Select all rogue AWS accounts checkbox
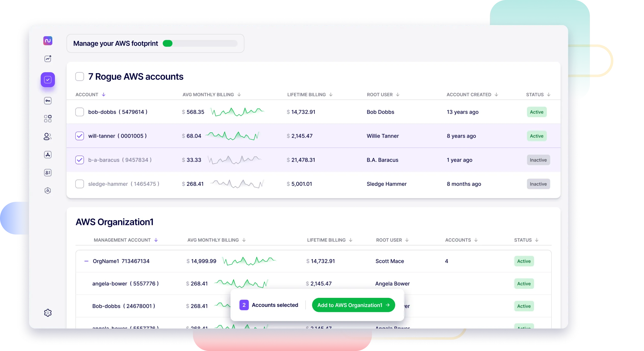Image resolution: width=644 pixels, height=351 pixels. pos(80,76)
